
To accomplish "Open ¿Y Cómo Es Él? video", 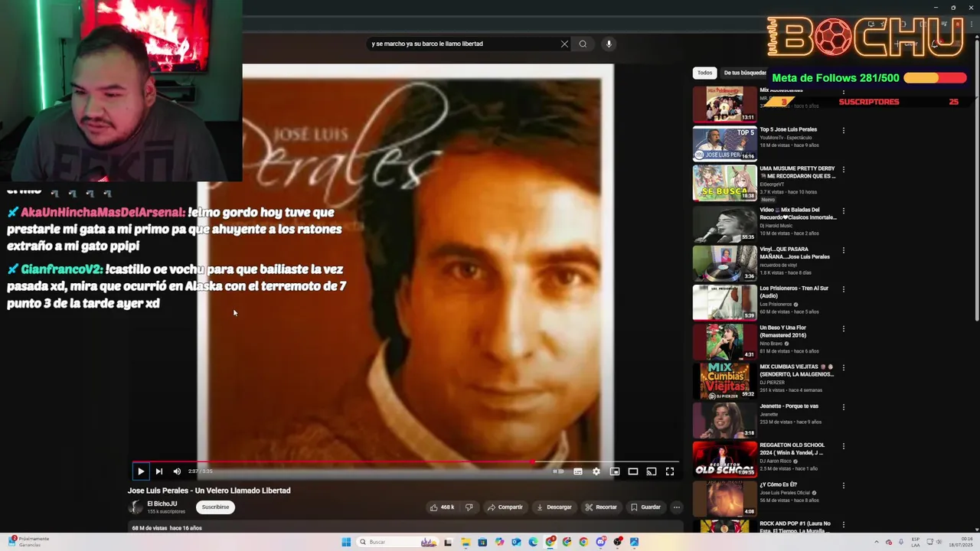I will (724, 499).
